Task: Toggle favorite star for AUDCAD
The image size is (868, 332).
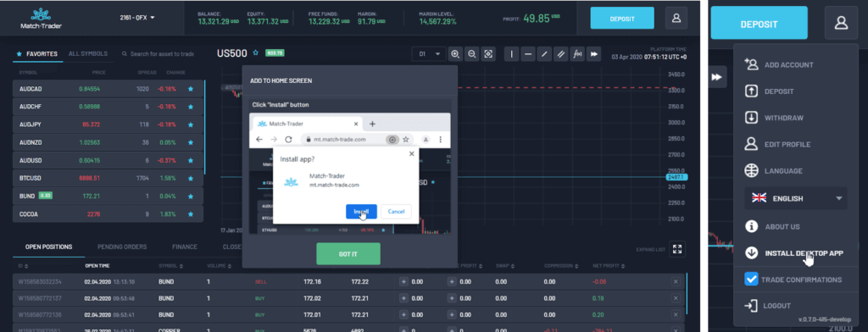Action: click(x=191, y=89)
